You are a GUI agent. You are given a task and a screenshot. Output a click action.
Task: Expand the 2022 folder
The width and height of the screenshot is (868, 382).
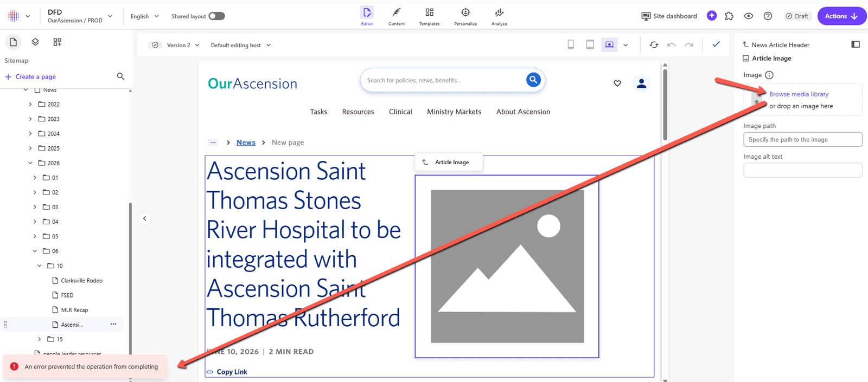[x=30, y=105]
